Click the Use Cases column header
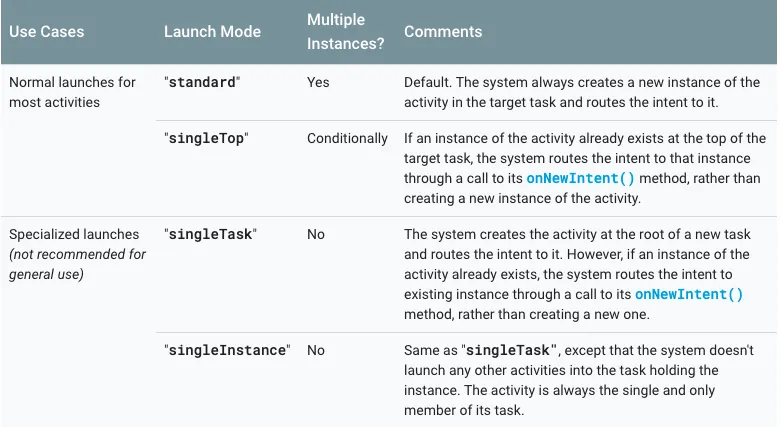 pyautogui.click(x=48, y=32)
